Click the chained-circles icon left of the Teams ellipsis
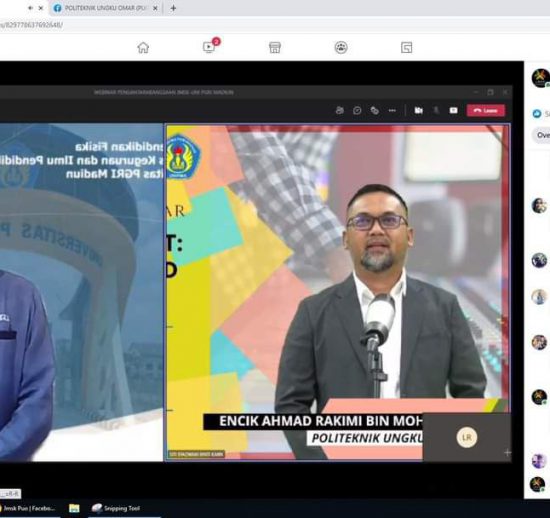This screenshot has width=550, height=518. point(375,111)
